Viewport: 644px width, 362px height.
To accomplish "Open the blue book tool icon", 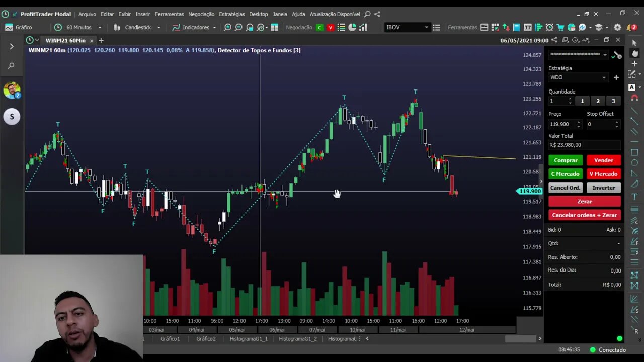I will tap(517, 27).
